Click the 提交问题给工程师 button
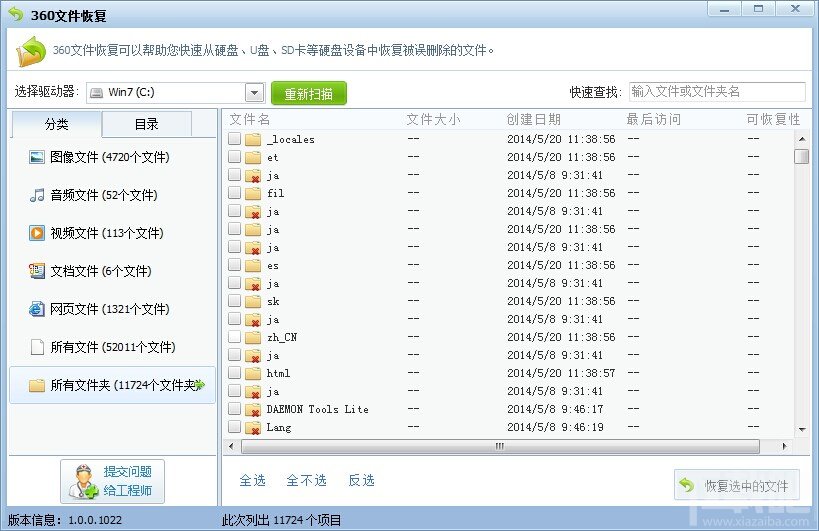This screenshot has height=531, width=819. tap(112, 481)
